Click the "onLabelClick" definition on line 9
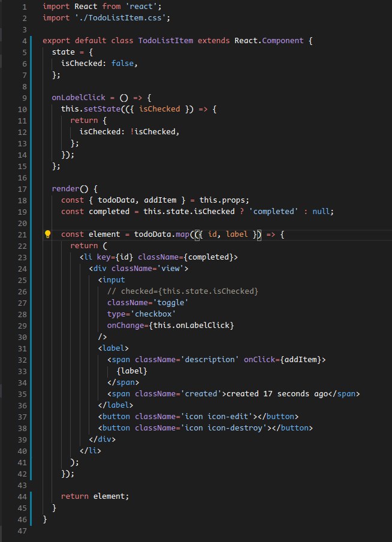392x542 pixels. pos(79,98)
